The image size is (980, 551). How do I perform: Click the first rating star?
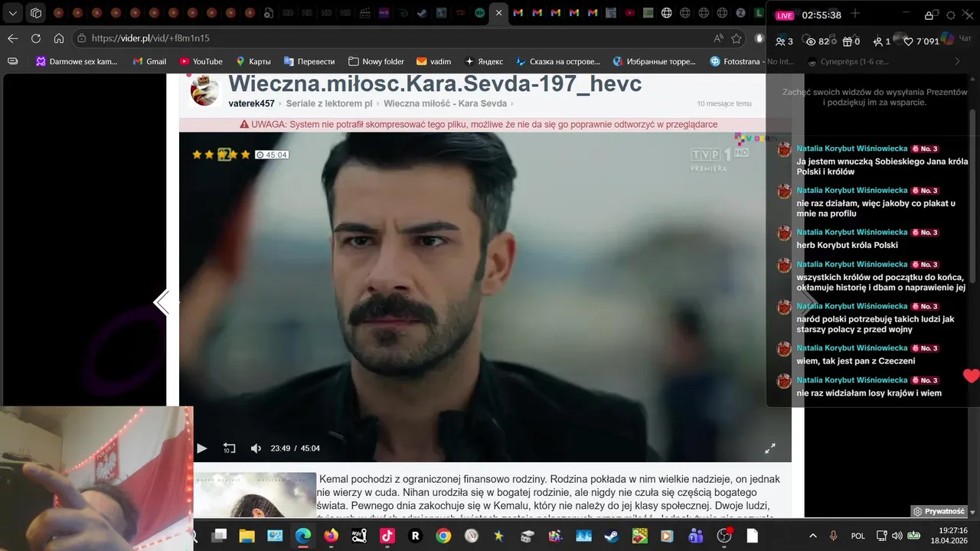197,155
